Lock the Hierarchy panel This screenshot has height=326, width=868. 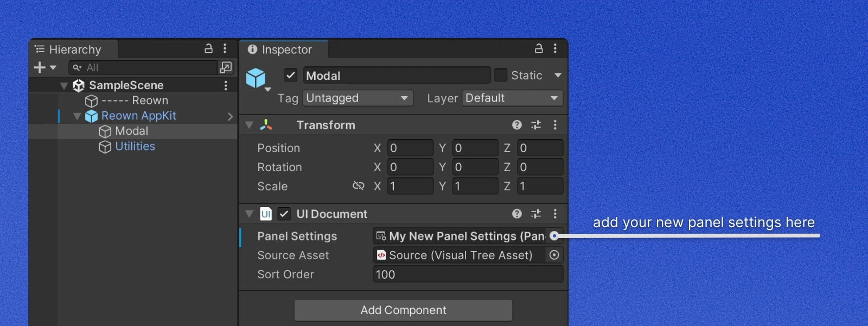(208, 49)
